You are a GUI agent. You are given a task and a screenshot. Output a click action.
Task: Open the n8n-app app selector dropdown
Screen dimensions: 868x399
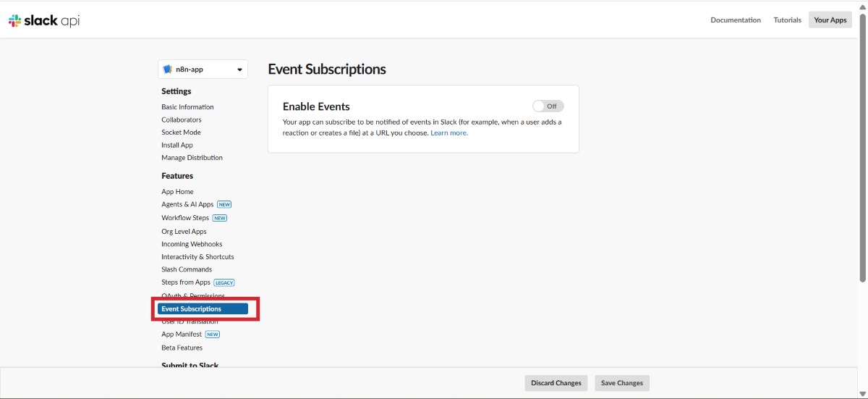pos(203,70)
